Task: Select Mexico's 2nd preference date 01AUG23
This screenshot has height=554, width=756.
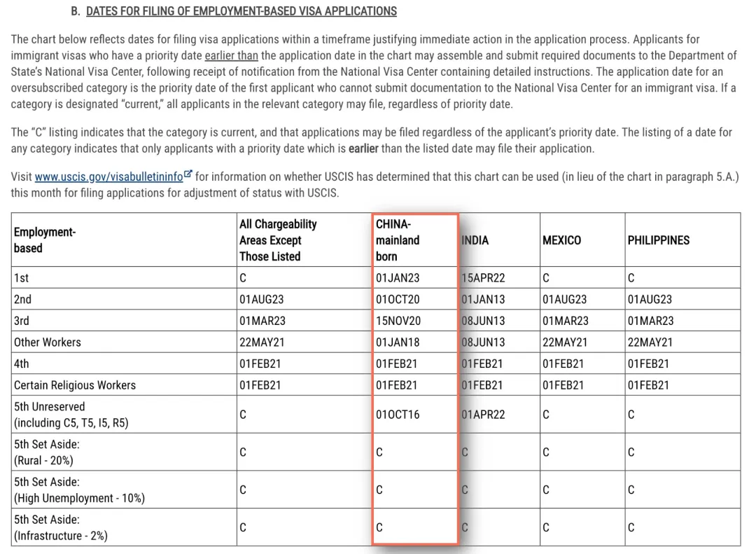Action: coord(565,299)
